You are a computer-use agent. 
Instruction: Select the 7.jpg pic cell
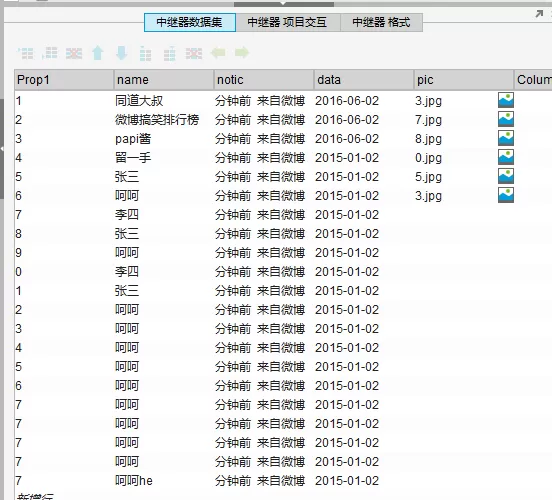(x=456, y=120)
